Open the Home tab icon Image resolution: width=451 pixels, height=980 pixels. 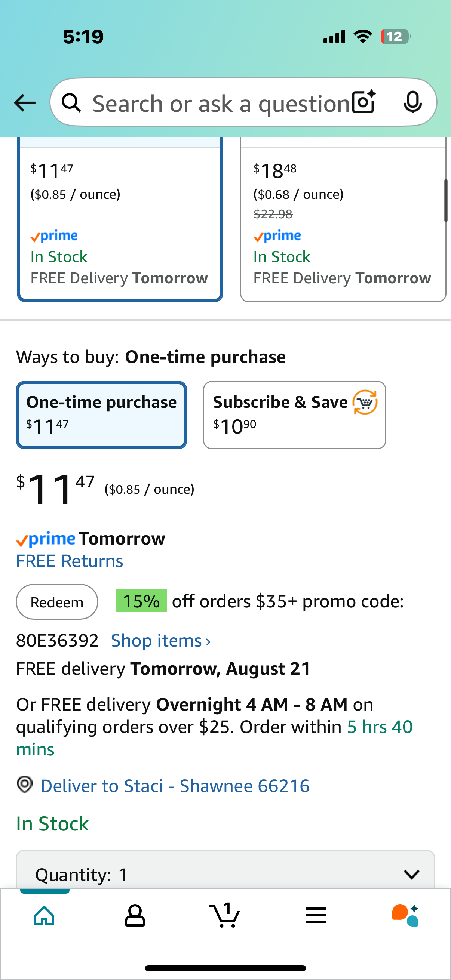coord(45,915)
